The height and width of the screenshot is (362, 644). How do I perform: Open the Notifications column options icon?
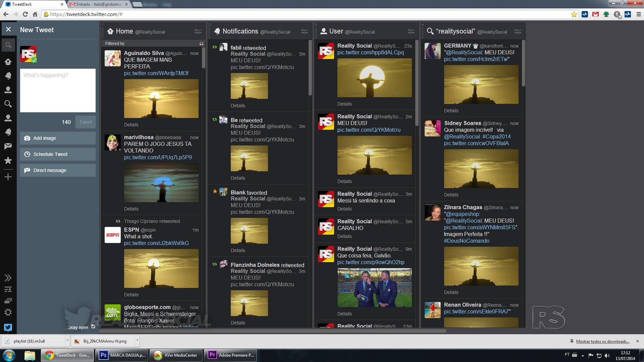click(304, 32)
